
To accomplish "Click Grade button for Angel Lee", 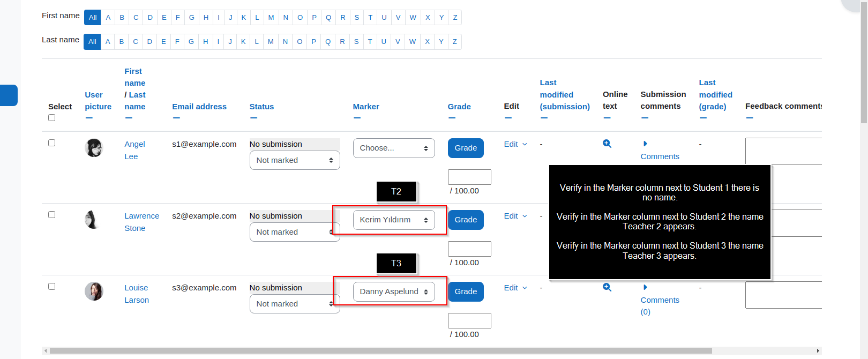I will (x=466, y=148).
